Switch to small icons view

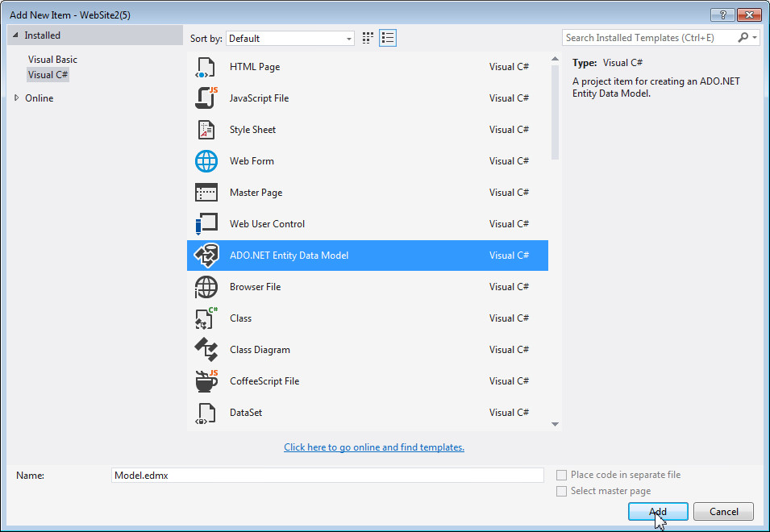pyautogui.click(x=367, y=37)
